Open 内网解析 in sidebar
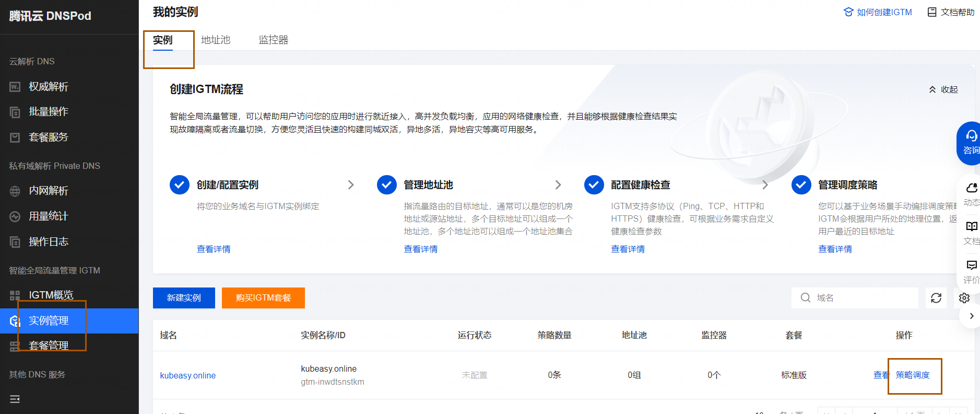This screenshot has width=980, height=414. [x=48, y=191]
